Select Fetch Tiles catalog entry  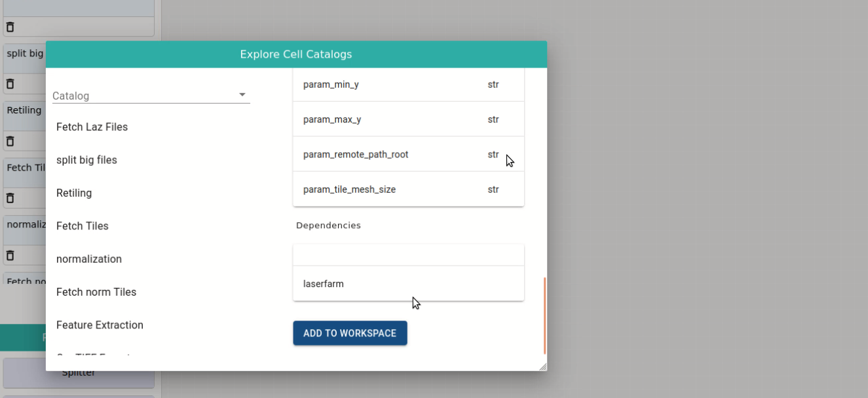pyautogui.click(x=83, y=226)
